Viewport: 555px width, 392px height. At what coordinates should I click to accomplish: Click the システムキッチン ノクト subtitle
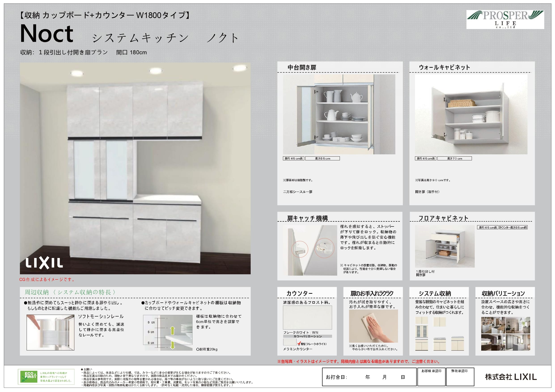[165, 38]
